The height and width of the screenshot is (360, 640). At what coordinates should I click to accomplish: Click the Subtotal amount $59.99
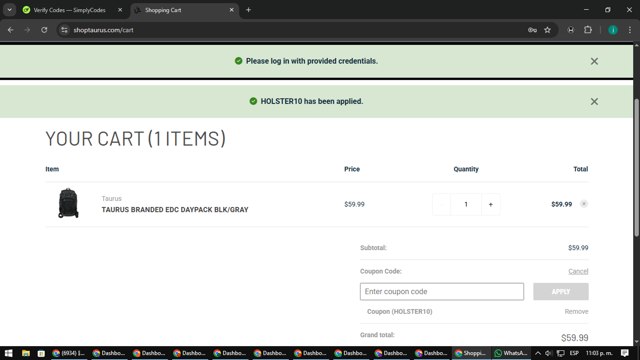point(578,248)
